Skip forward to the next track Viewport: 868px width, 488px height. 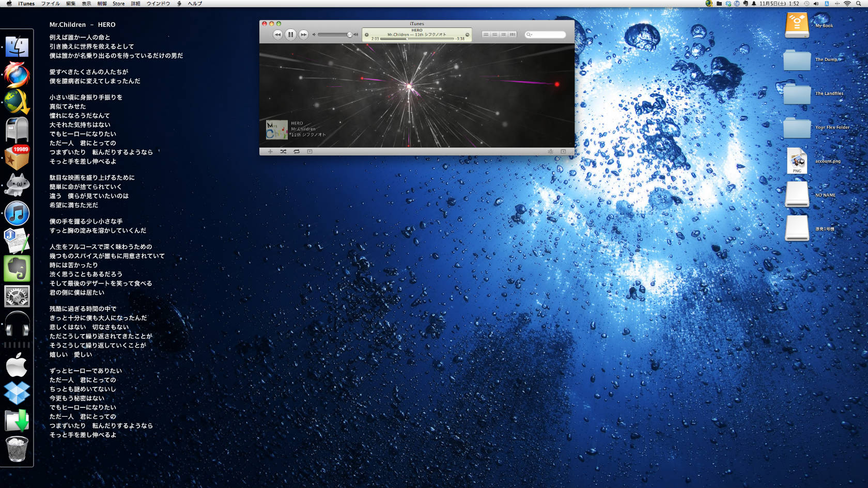[x=304, y=35]
